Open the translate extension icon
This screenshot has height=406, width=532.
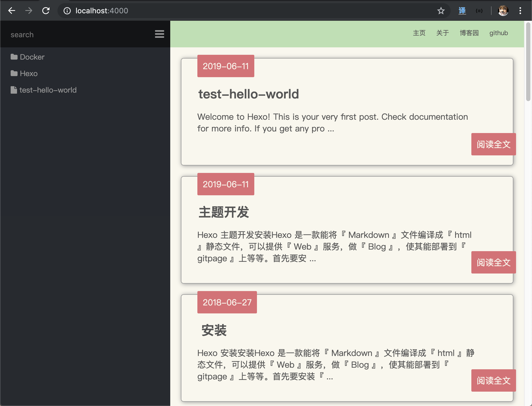click(x=462, y=11)
